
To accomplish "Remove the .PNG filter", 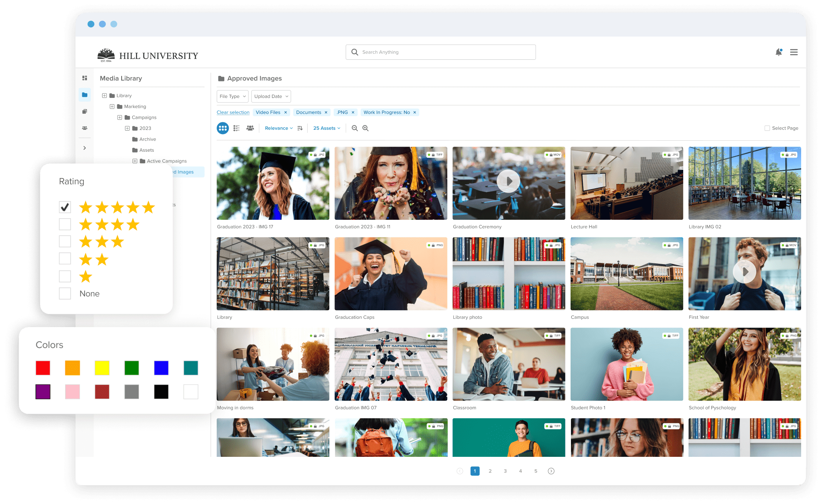I will tap(353, 112).
